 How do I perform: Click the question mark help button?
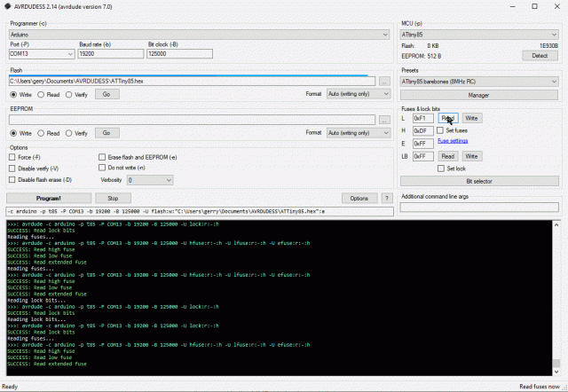click(x=386, y=198)
